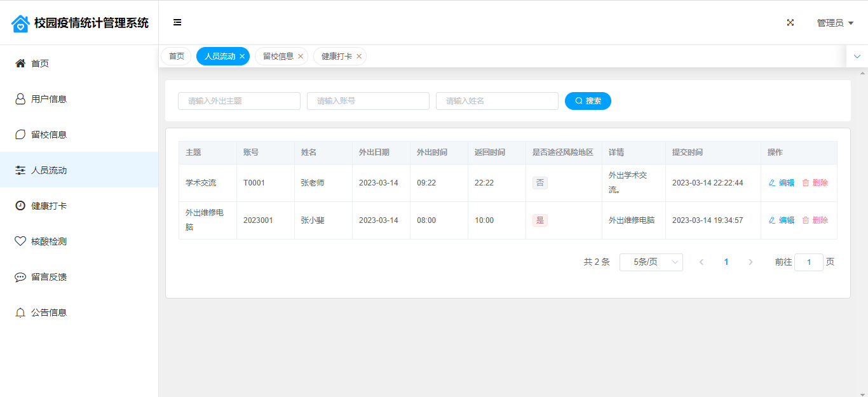Open the 管理员 user dropdown
The height and width of the screenshot is (397, 868).
coord(835,23)
